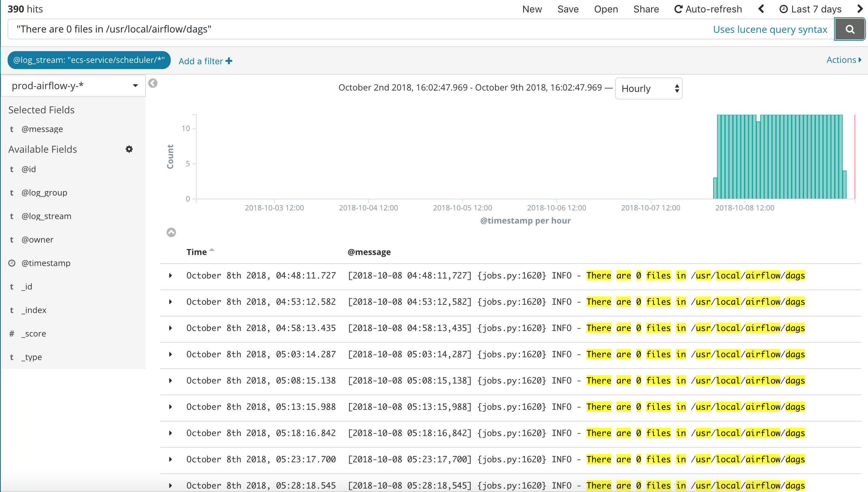Go to next time range arrow
Screen dimensions: 868x492
(860, 9)
